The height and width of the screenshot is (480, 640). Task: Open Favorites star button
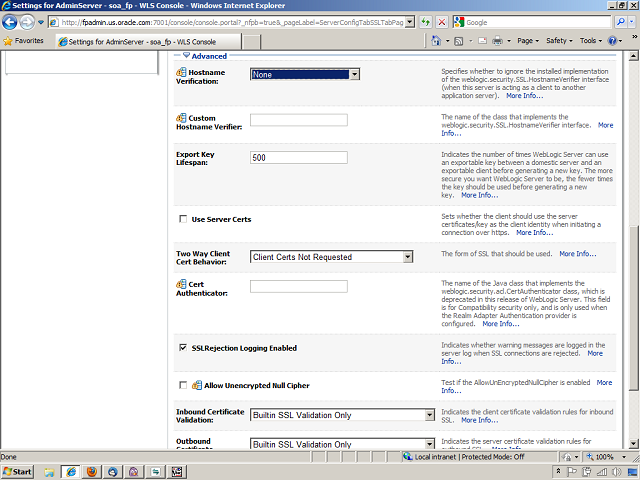23,41
